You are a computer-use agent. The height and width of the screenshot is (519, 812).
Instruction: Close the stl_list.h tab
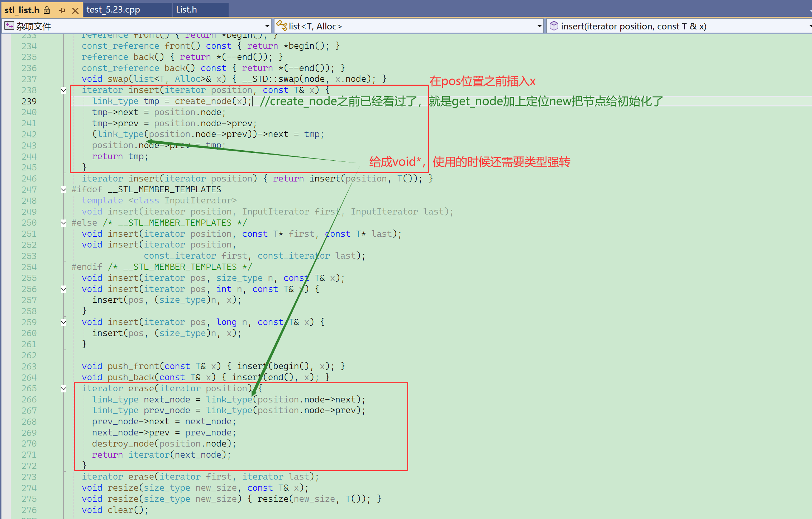[x=75, y=10]
